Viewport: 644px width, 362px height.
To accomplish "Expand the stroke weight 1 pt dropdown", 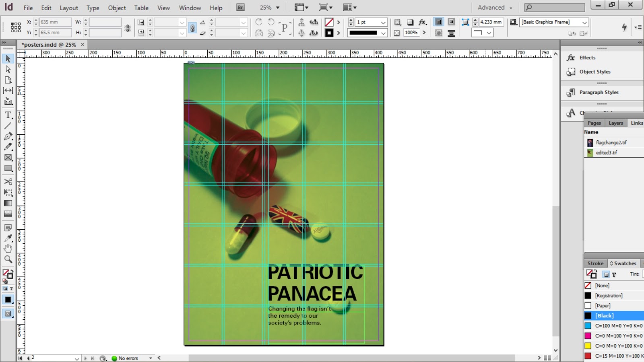I will [383, 23].
